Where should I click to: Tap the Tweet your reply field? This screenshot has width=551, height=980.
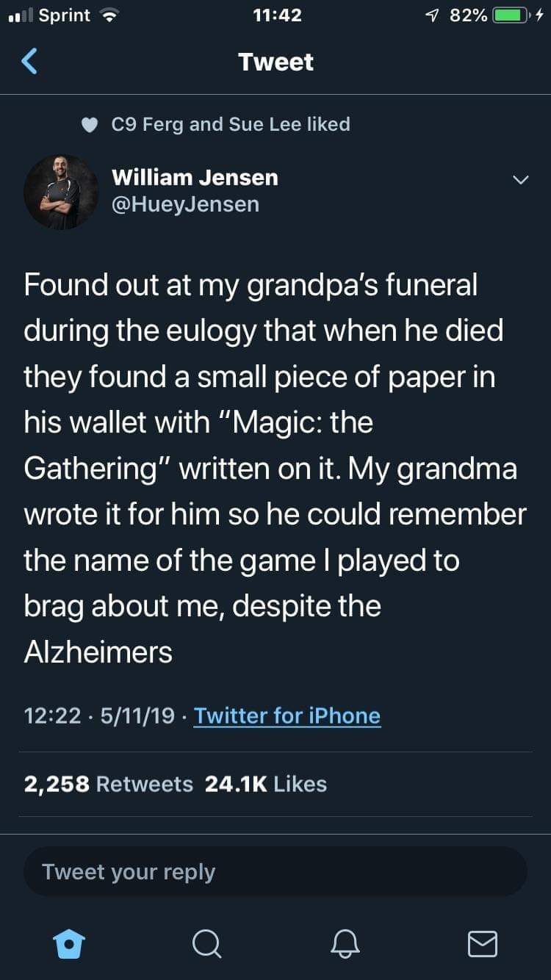tap(275, 871)
